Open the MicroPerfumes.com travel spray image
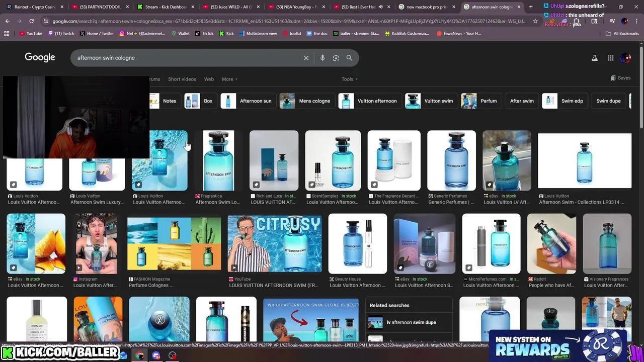The height and width of the screenshot is (362, 644). click(x=491, y=244)
